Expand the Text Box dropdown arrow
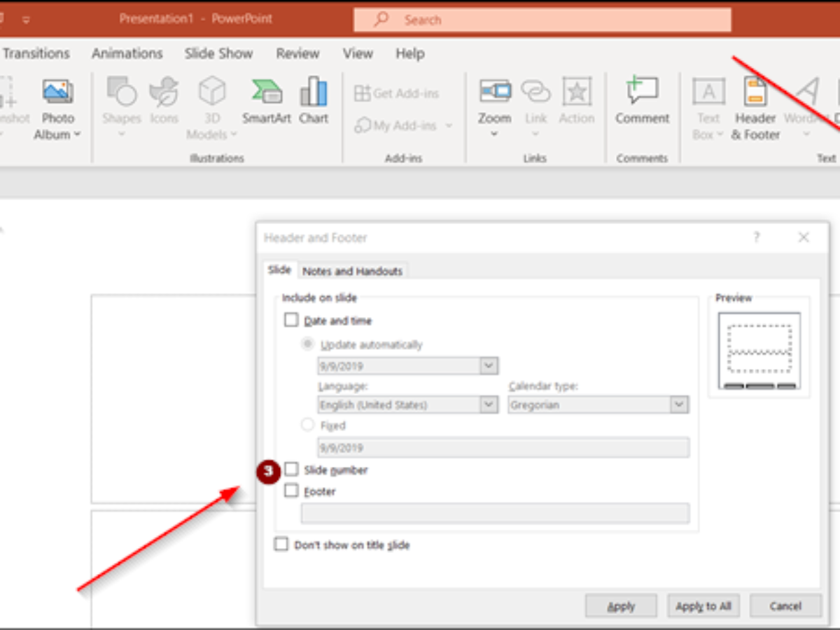Viewport: 840px width, 630px height. point(720,134)
